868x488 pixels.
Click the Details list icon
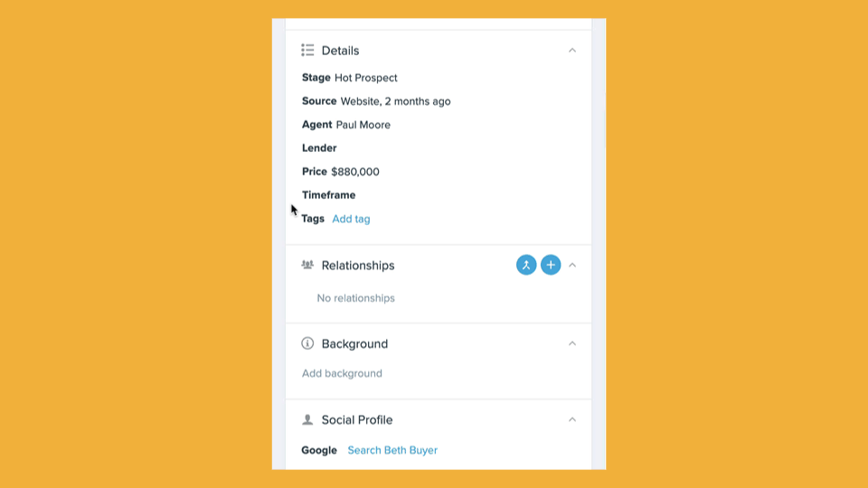tap(307, 51)
